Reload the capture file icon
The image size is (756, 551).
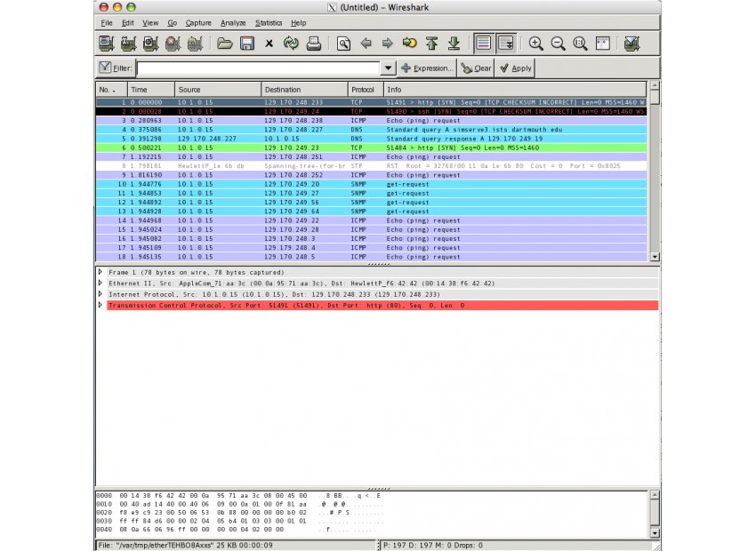coord(291,44)
